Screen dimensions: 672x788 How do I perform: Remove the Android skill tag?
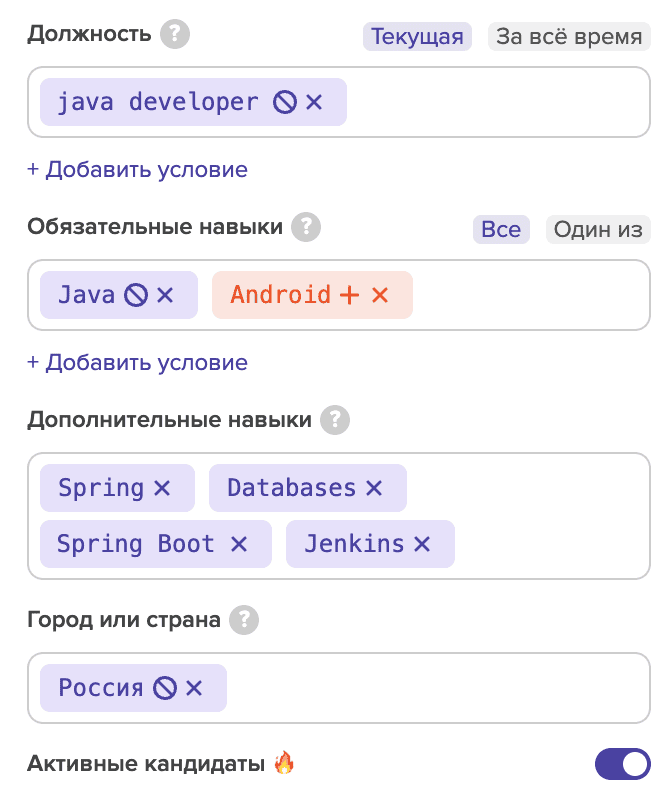tap(380, 295)
